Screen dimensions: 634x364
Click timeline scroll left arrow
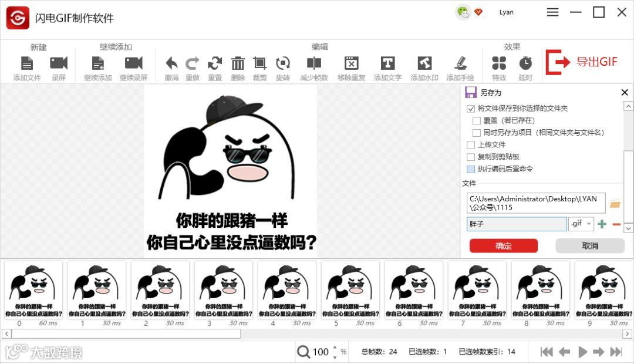point(6,333)
